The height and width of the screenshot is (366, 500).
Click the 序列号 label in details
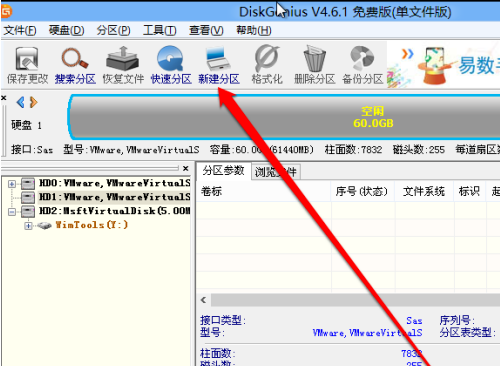(x=457, y=320)
